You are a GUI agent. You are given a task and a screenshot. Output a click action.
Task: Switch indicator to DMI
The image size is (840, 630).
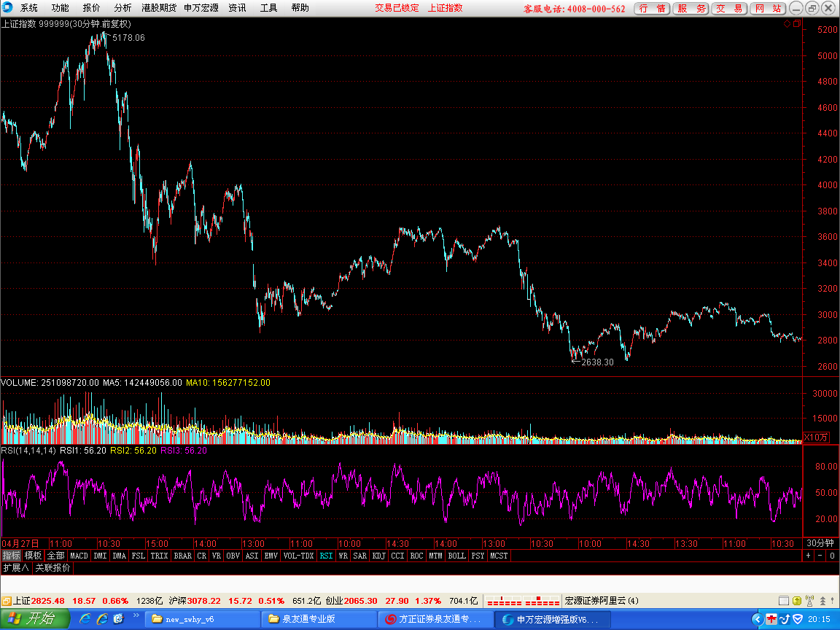click(x=100, y=556)
